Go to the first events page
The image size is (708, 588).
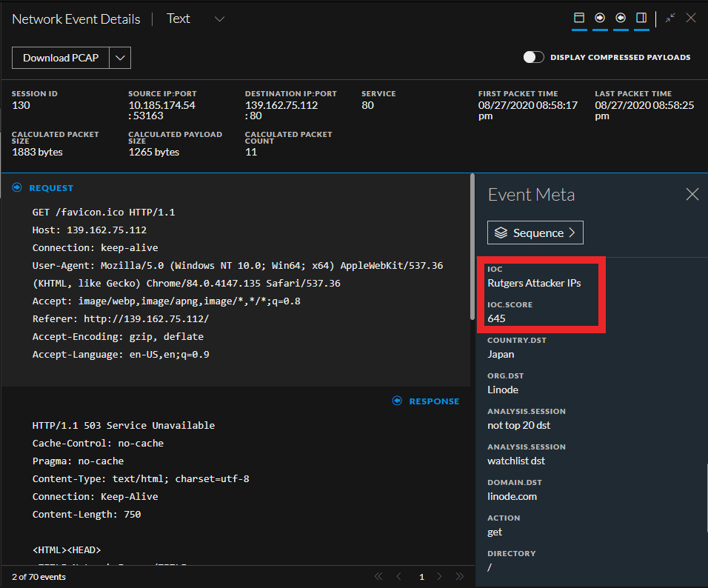coord(378,576)
